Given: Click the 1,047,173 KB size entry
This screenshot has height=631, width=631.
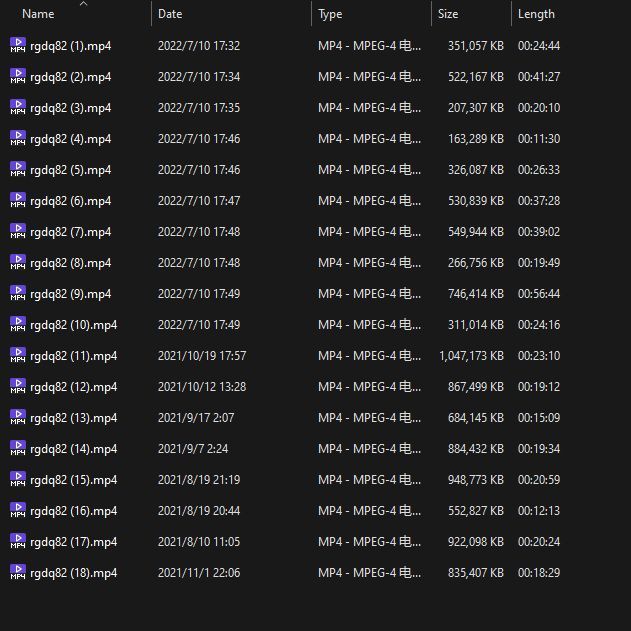Looking at the screenshot, I should pos(471,356).
